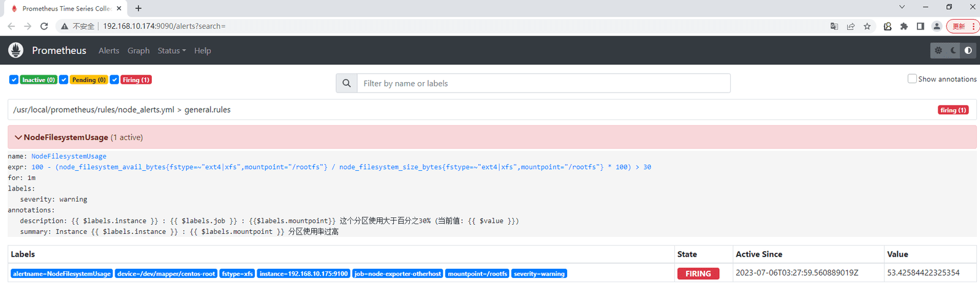Open the Graph nav item
Viewport: 980px width, 297px height.
click(138, 50)
